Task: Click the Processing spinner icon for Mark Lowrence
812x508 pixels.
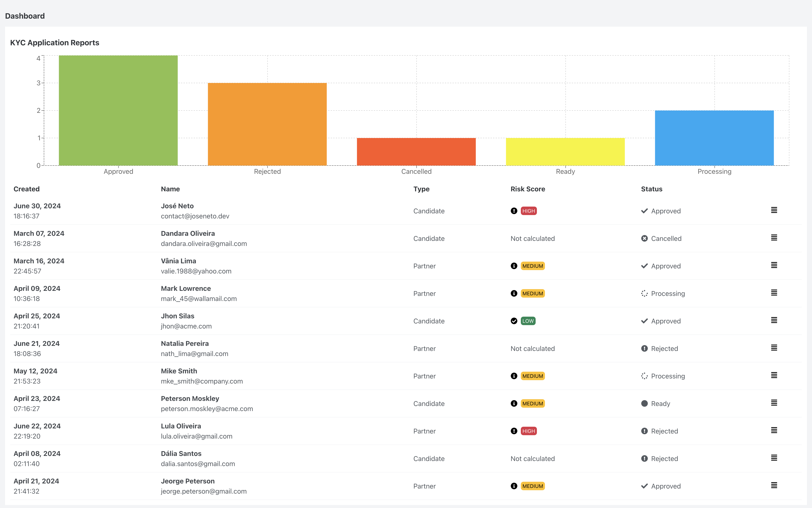Action: point(644,294)
